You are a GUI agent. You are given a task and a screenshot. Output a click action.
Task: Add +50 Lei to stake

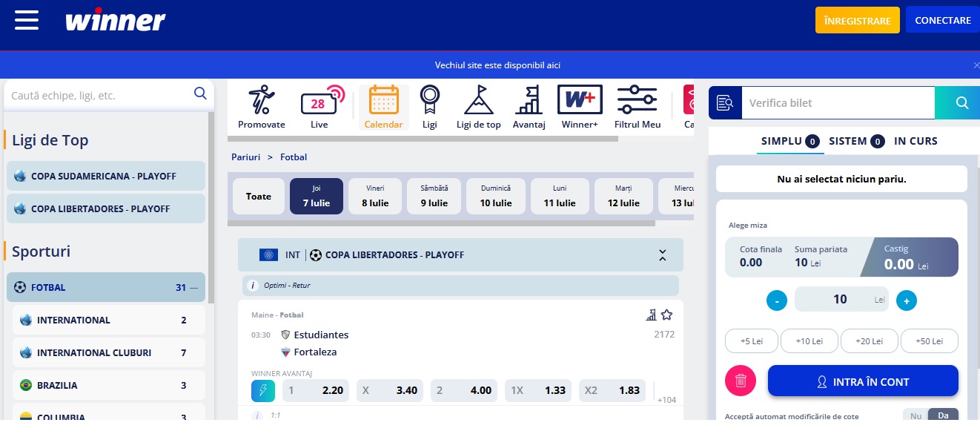[930, 341]
